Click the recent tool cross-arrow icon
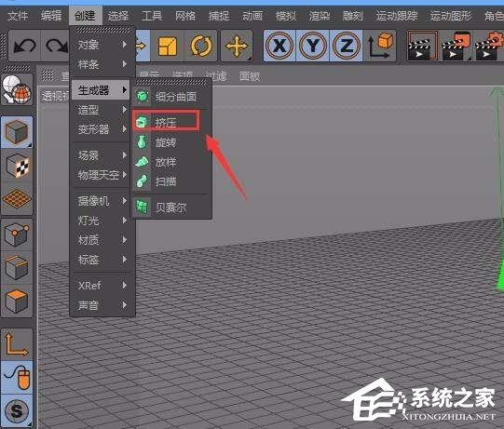The image size is (504, 429). [x=237, y=46]
